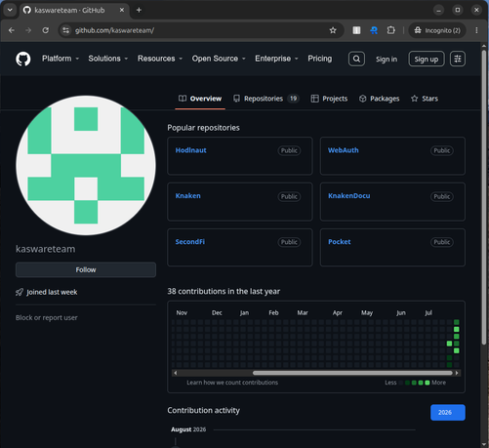The height and width of the screenshot is (448, 489).
Task: Click the Public badge on Hodlnaut card
Action: coord(289,150)
